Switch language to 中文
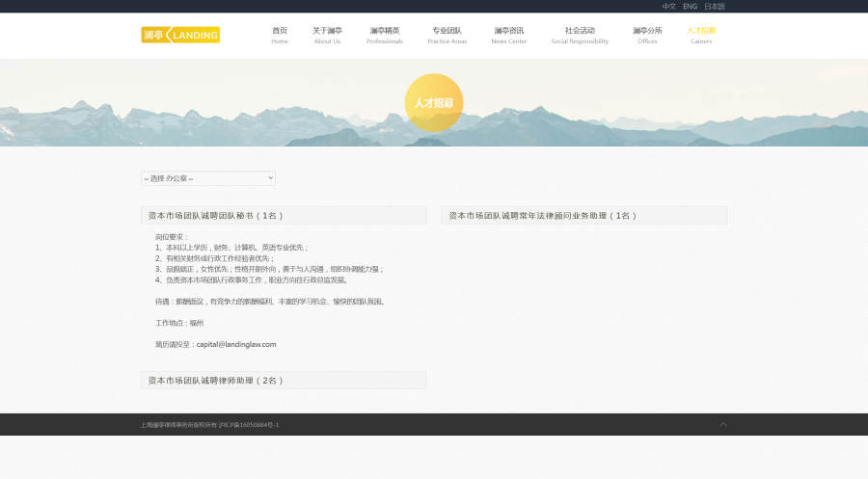868x479 pixels. coord(668,7)
